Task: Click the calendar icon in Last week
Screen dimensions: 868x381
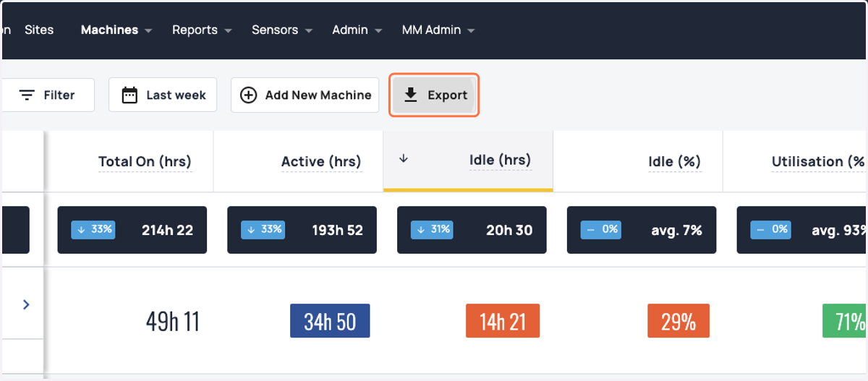Action: [x=129, y=95]
